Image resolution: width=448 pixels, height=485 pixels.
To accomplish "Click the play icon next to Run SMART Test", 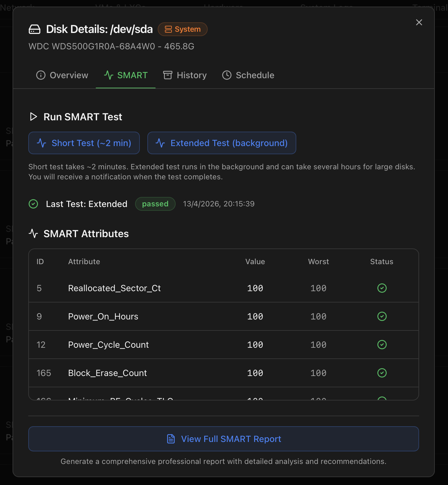I will [33, 117].
